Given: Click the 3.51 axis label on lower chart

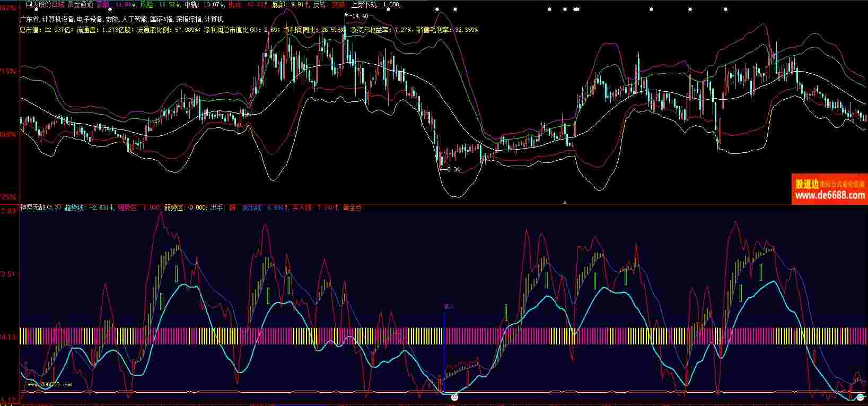Looking at the screenshot, I should click(x=8, y=274).
